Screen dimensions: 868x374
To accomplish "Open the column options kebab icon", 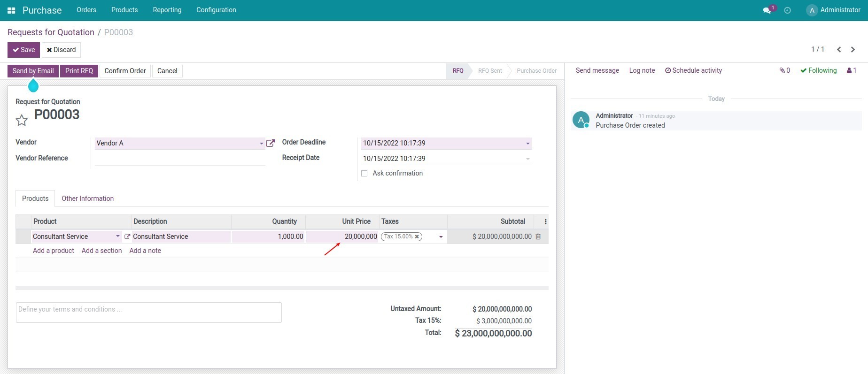I will pos(545,221).
